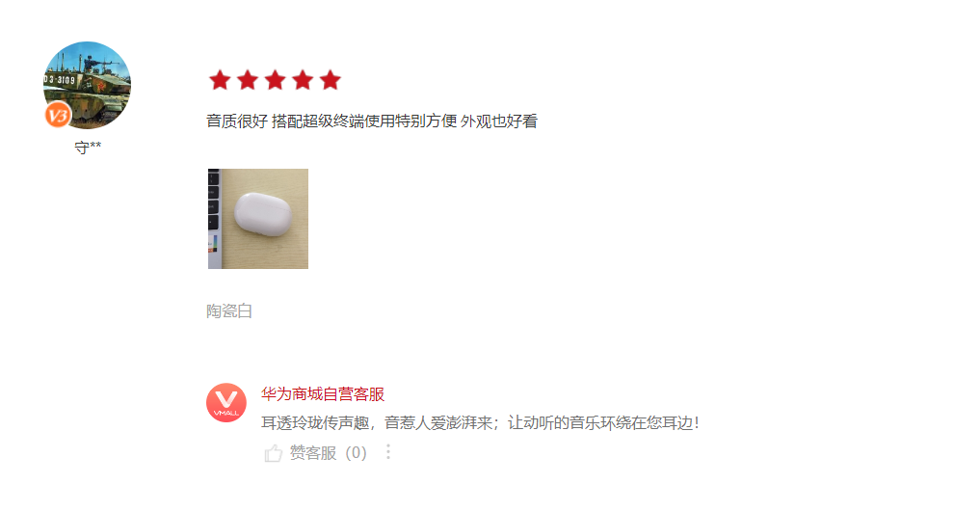Open the white earbuds case review photo

coord(258,219)
